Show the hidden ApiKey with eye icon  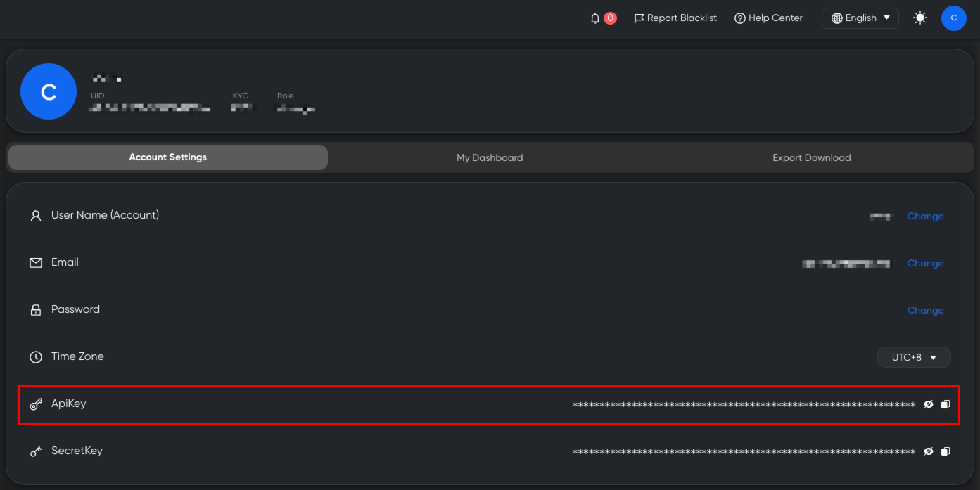tap(928, 404)
